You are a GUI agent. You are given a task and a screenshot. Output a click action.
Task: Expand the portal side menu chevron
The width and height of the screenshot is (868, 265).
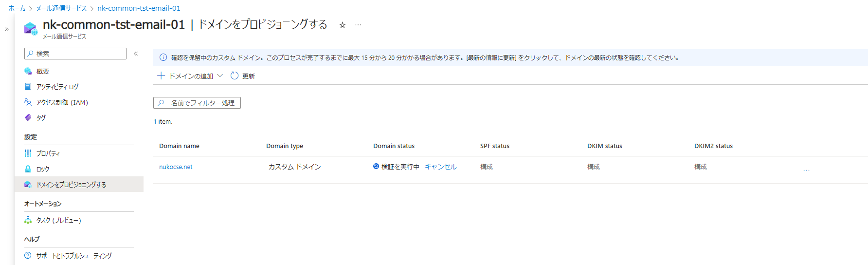(x=7, y=29)
